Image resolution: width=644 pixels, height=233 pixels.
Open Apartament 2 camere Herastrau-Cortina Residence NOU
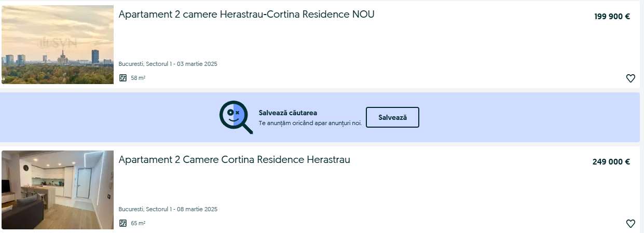coord(246,15)
